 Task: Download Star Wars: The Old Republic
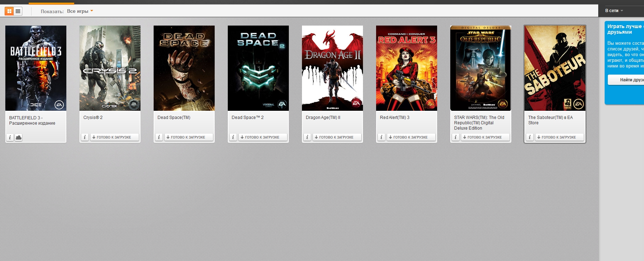click(485, 137)
